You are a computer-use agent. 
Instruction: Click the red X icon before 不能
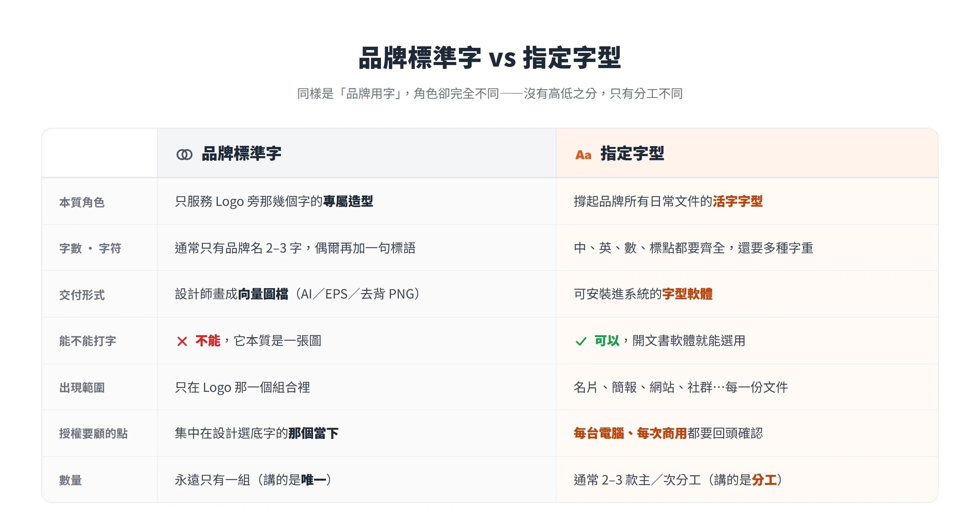pos(182,341)
